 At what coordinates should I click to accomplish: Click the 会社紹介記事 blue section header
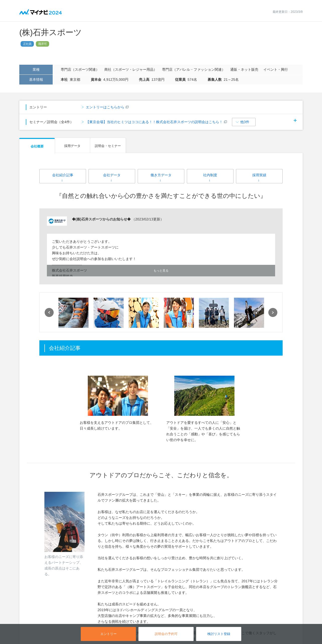coord(161,348)
